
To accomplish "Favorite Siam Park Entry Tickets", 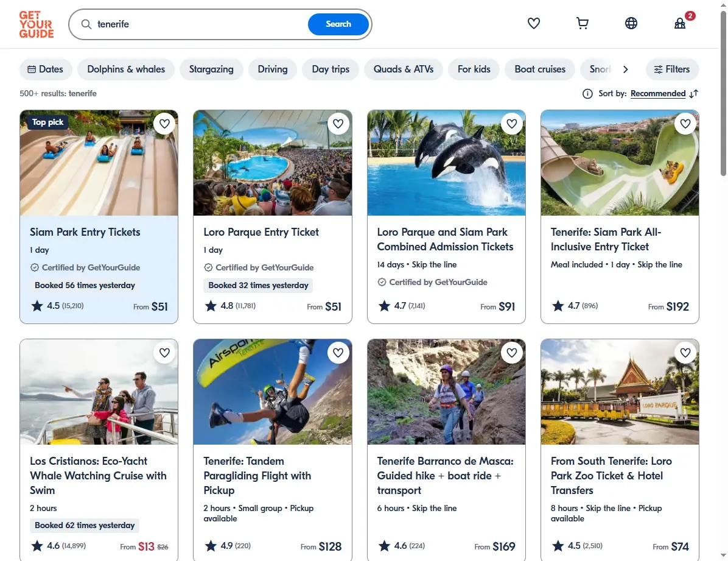I will coord(164,124).
